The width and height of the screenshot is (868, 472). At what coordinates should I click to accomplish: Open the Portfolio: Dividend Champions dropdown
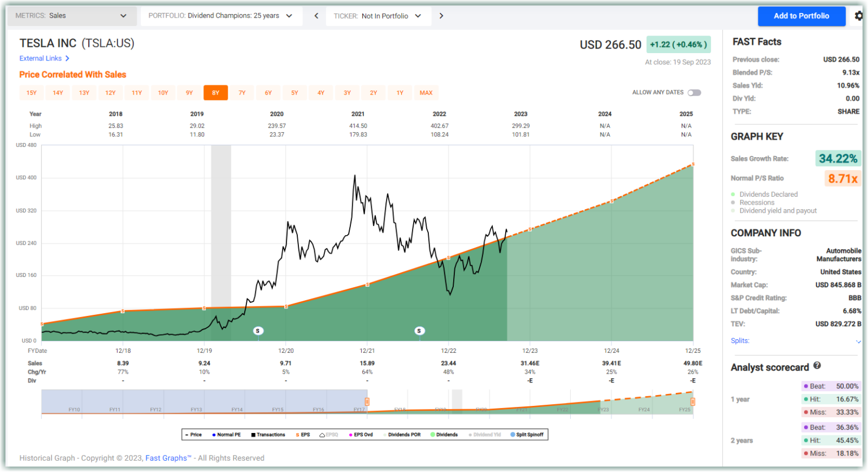[x=221, y=16]
